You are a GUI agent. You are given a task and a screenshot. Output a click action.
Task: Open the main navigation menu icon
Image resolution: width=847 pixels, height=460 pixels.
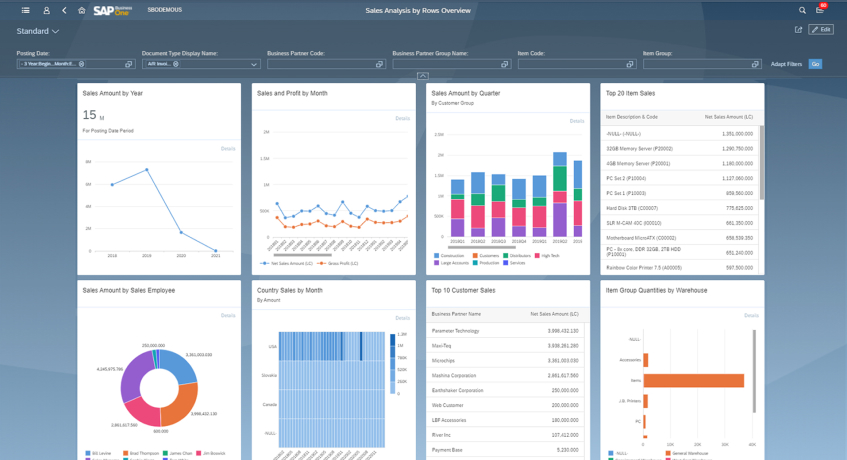(26, 10)
